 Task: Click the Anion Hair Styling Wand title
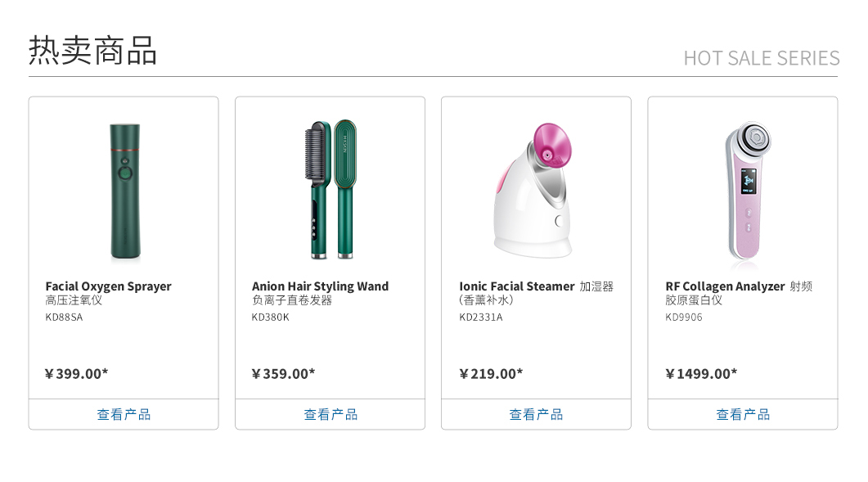click(x=320, y=286)
